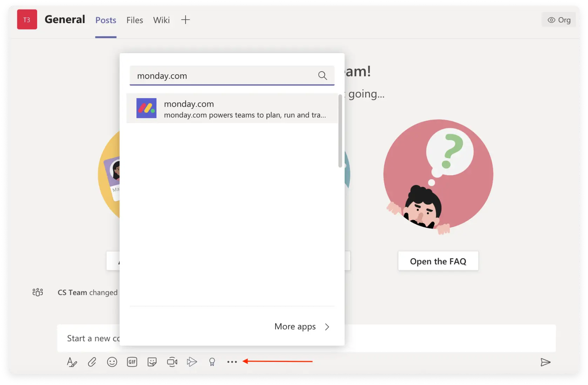
Task: Open the Format text tool
Action: pyautogui.click(x=72, y=362)
